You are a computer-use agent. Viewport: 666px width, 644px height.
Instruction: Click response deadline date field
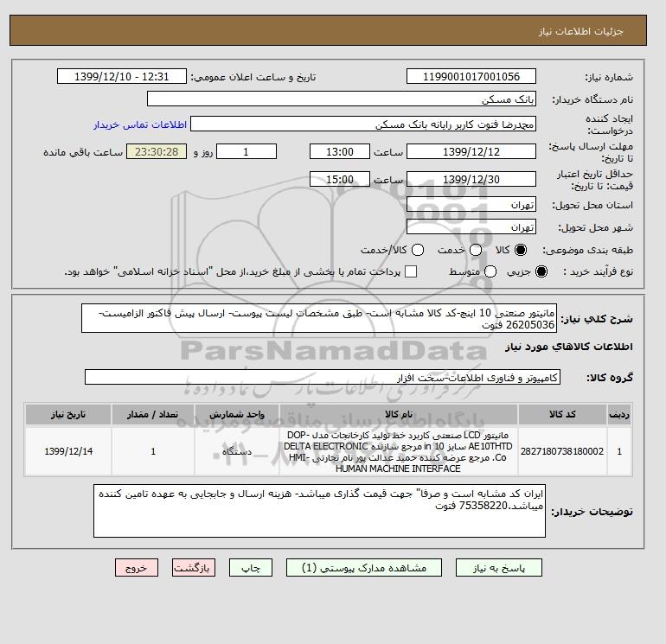coord(471,151)
